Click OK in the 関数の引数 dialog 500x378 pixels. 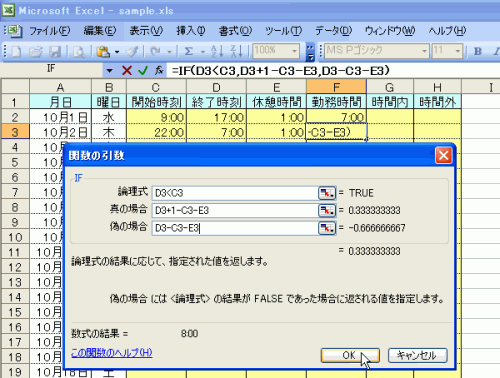tap(350, 355)
